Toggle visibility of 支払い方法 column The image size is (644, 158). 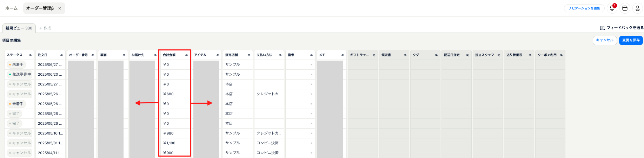click(x=280, y=55)
